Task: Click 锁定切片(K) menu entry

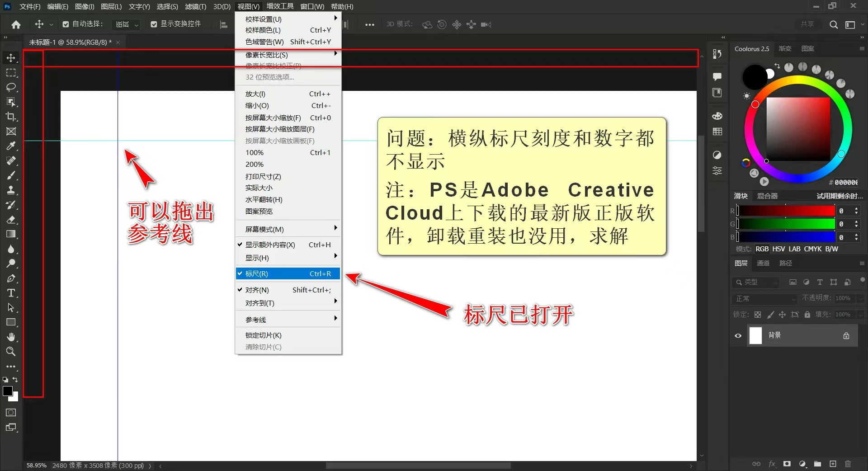Action: [x=288, y=335]
